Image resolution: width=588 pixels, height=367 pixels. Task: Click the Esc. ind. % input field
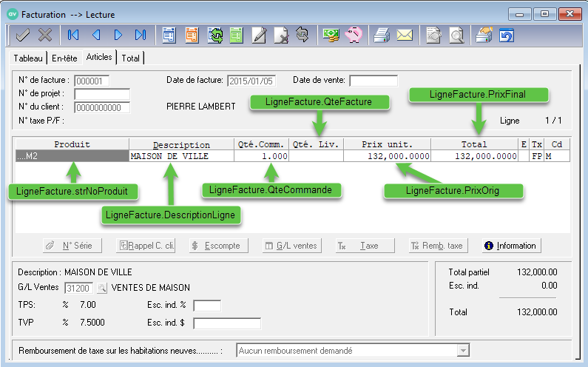coord(206,306)
